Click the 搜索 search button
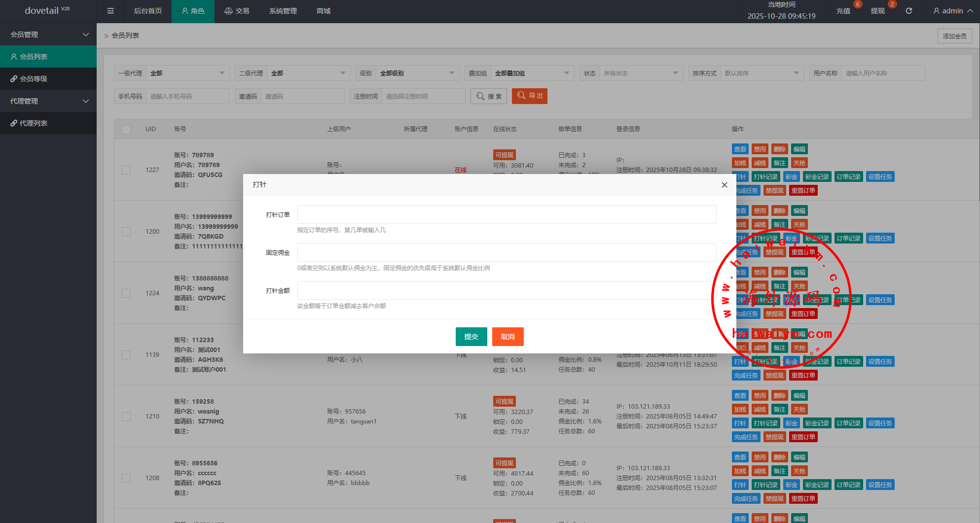Image resolution: width=980 pixels, height=523 pixels. tap(489, 96)
